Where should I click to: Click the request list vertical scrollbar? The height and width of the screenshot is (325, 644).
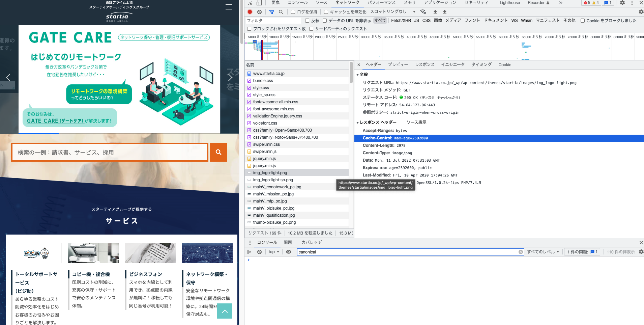[x=351, y=73]
